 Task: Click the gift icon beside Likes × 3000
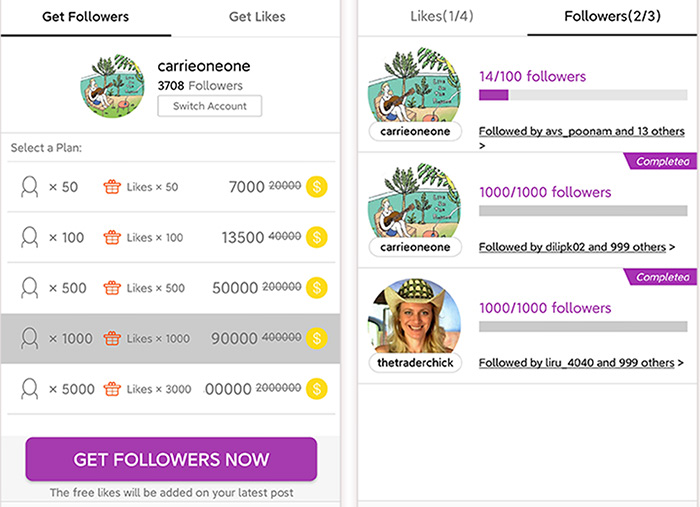pos(112,389)
